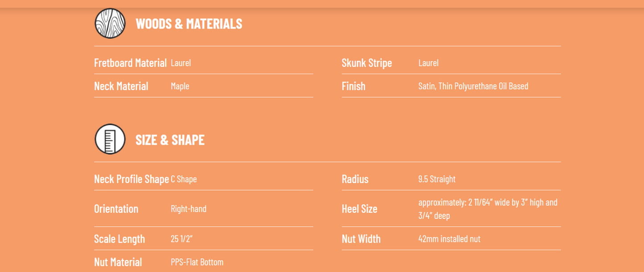Click the Laurel value beside Fretboard Material
This screenshot has height=272, width=644.
coord(181,63)
